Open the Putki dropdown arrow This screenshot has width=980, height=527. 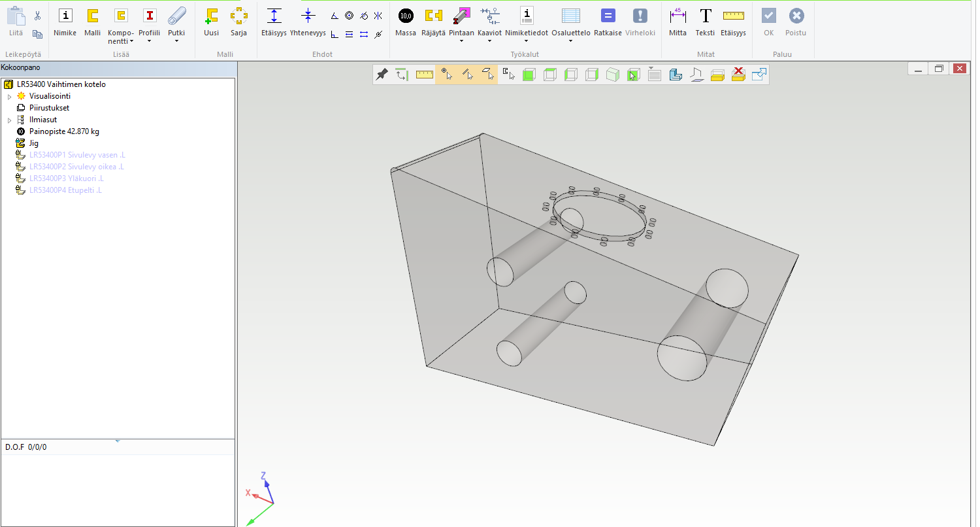(x=176, y=42)
